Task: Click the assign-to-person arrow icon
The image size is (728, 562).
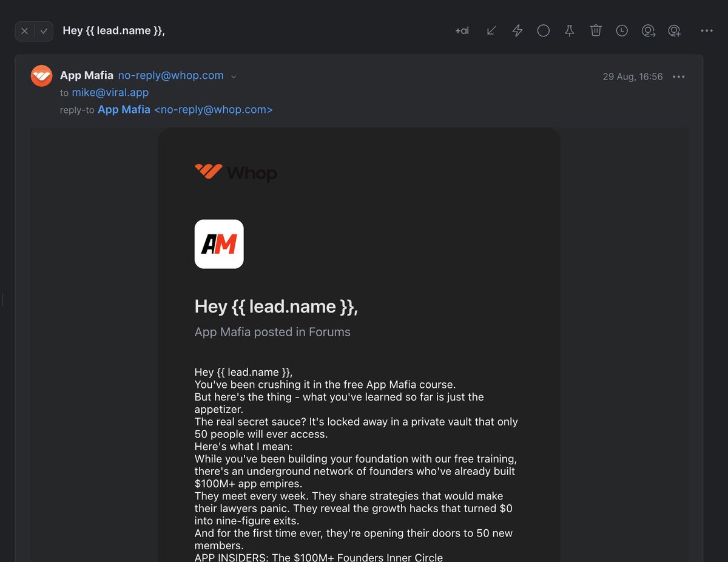Action: coord(649,30)
